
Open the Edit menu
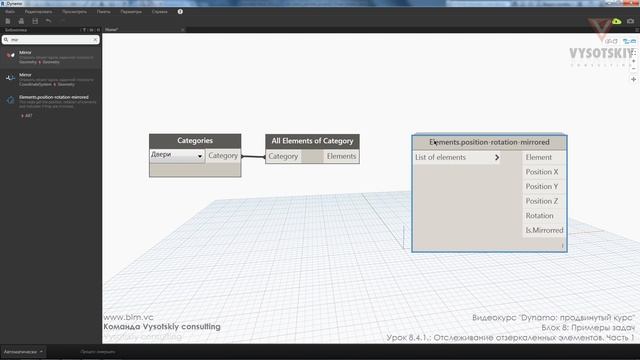point(38,12)
